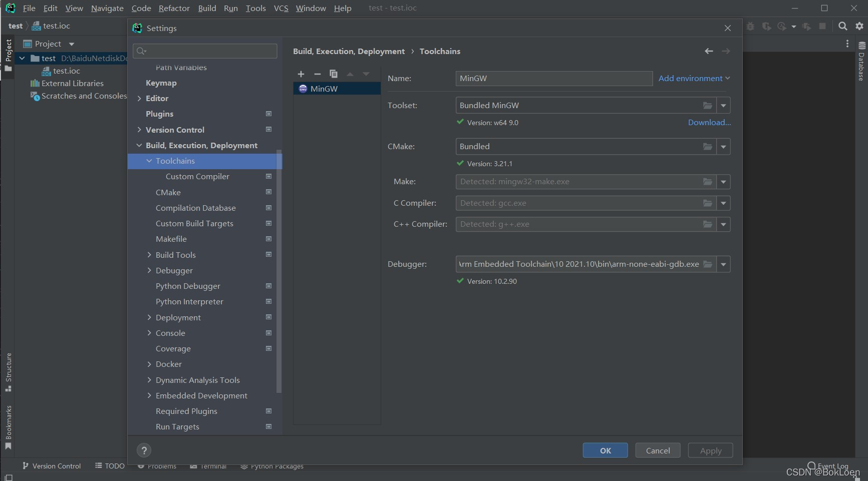Expand the Editor settings section

click(x=139, y=99)
